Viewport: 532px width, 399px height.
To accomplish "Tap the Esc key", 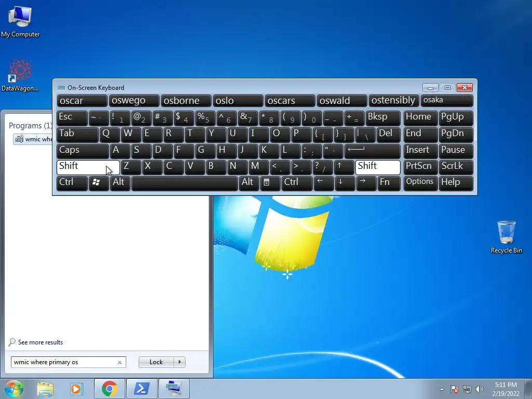I will pyautogui.click(x=72, y=118).
